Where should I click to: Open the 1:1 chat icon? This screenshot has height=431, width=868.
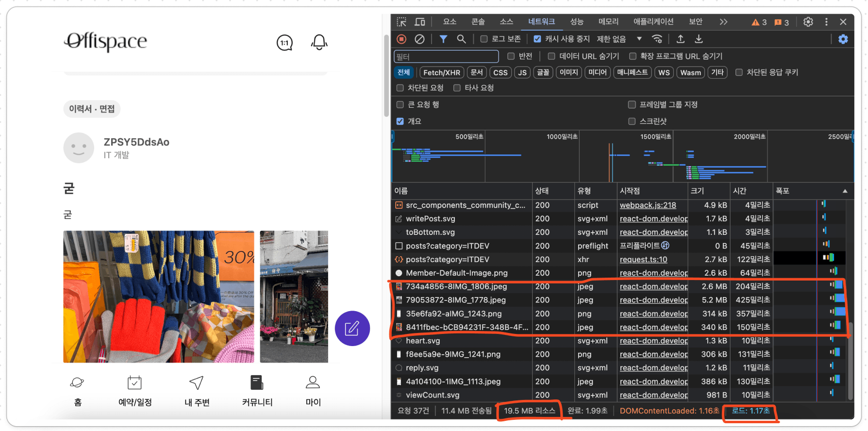[x=284, y=43]
